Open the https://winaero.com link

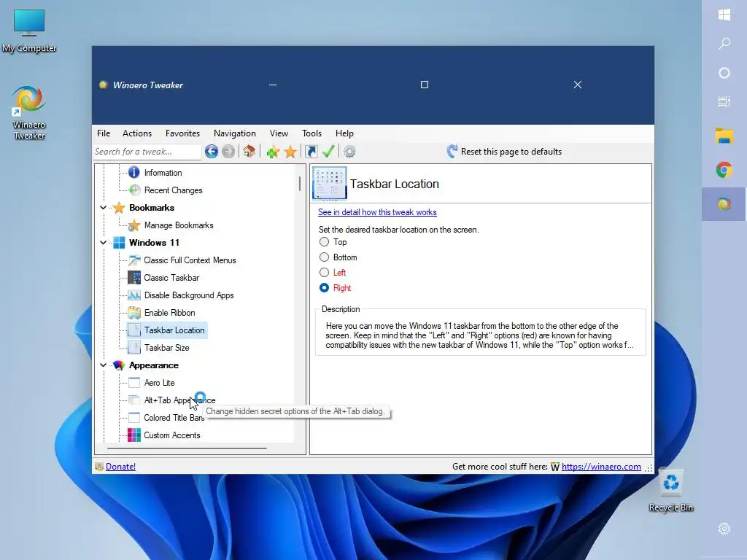click(601, 467)
